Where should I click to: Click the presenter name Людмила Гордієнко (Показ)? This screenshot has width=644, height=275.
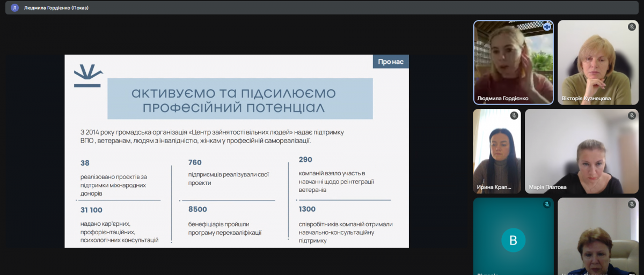[x=56, y=8]
